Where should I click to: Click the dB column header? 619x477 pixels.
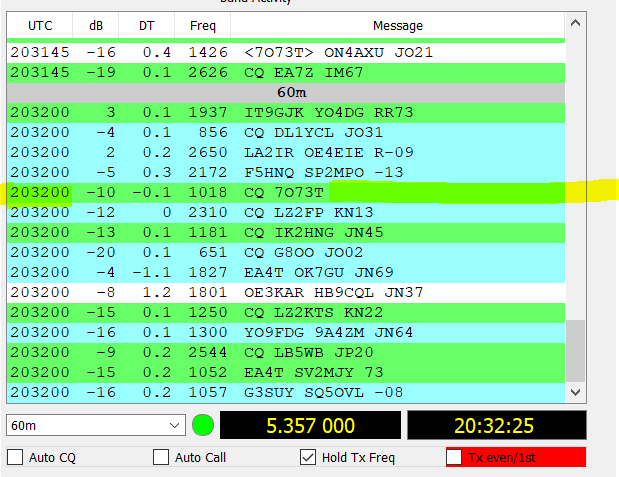pyautogui.click(x=96, y=25)
